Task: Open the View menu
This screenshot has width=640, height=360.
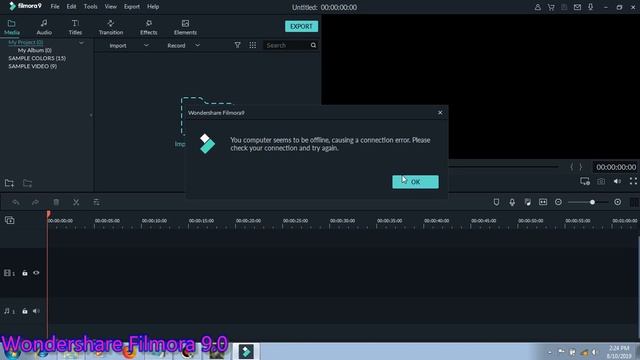Action: point(111,7)
